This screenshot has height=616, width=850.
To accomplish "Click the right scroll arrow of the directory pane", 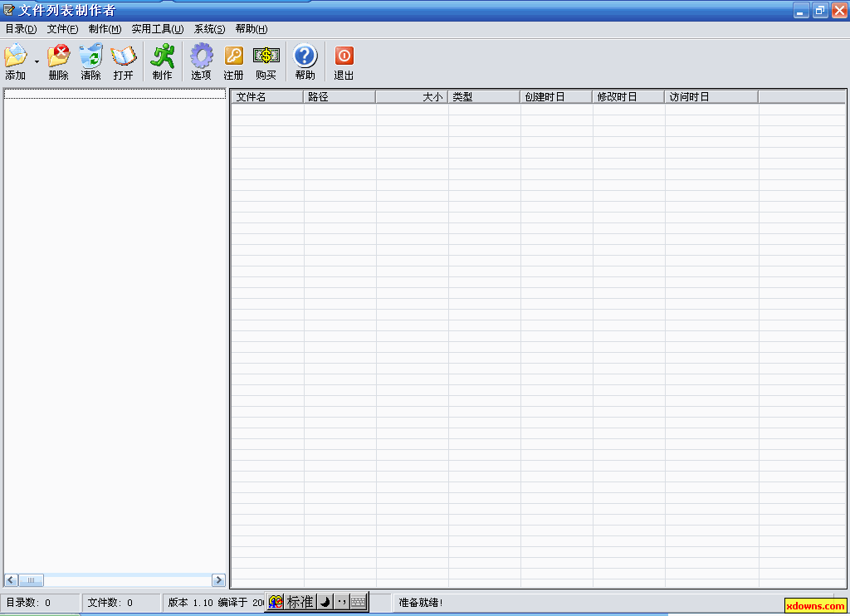I will pyautogui.click(x=218, y=580).
